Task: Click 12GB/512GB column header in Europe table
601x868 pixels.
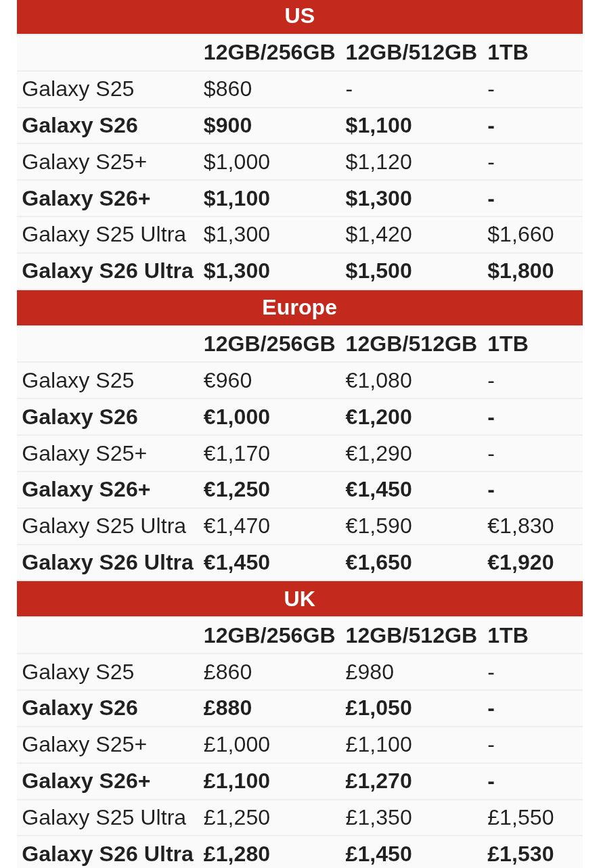Action: (x=411, y=344)
